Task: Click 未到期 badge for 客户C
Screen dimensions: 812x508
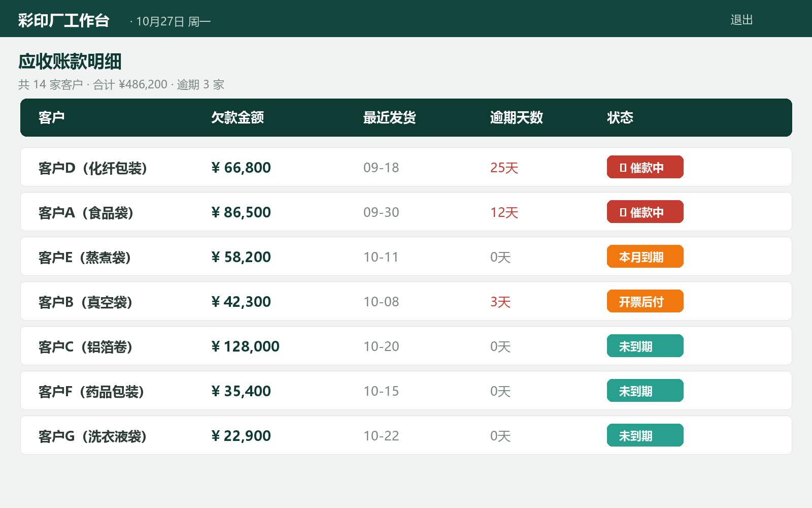Action: 645,346
